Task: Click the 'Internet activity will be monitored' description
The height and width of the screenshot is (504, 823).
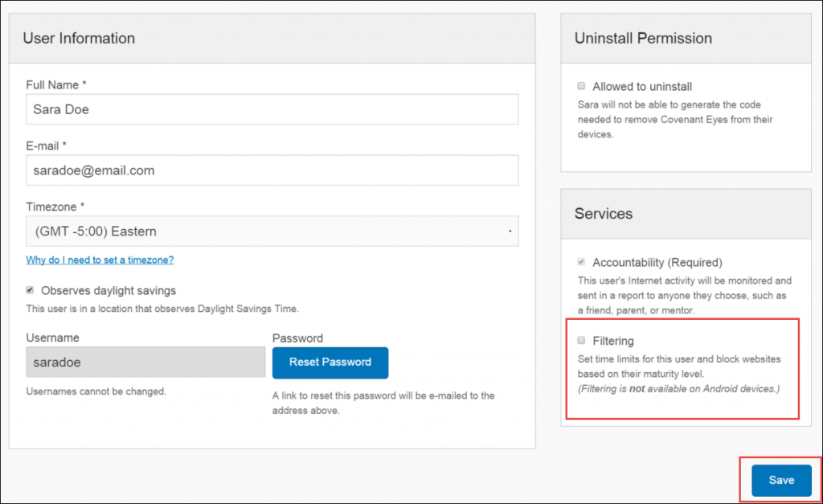Action: coord(685,295)
